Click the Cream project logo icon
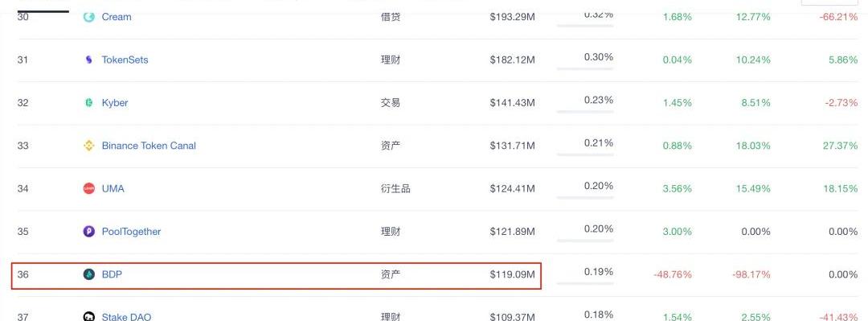The image size is (868, 321). coord(88,17)
